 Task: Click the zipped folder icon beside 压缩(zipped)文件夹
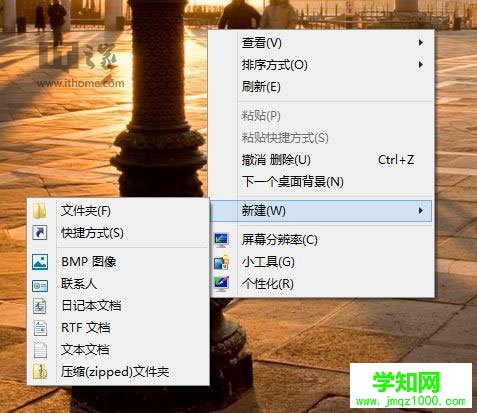[40, 372]
